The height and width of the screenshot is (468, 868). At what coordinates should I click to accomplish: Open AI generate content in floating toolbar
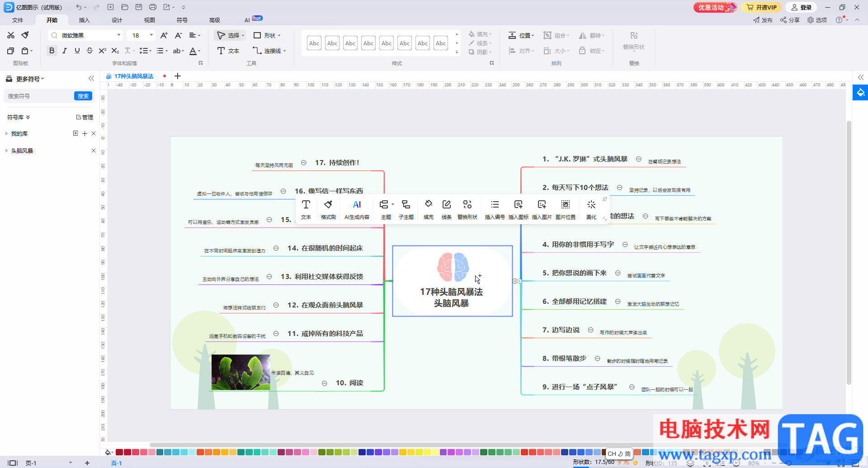click(357, 209)
